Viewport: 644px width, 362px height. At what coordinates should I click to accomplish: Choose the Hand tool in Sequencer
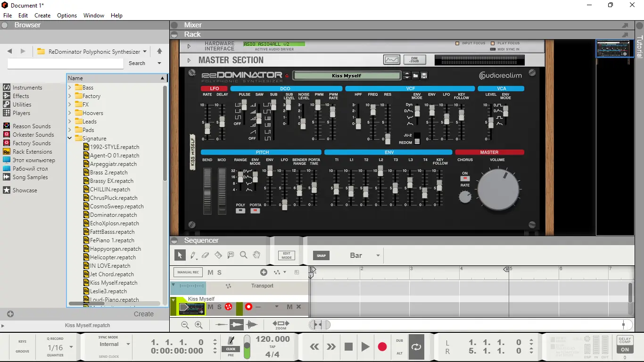click(x=256, y=255)
